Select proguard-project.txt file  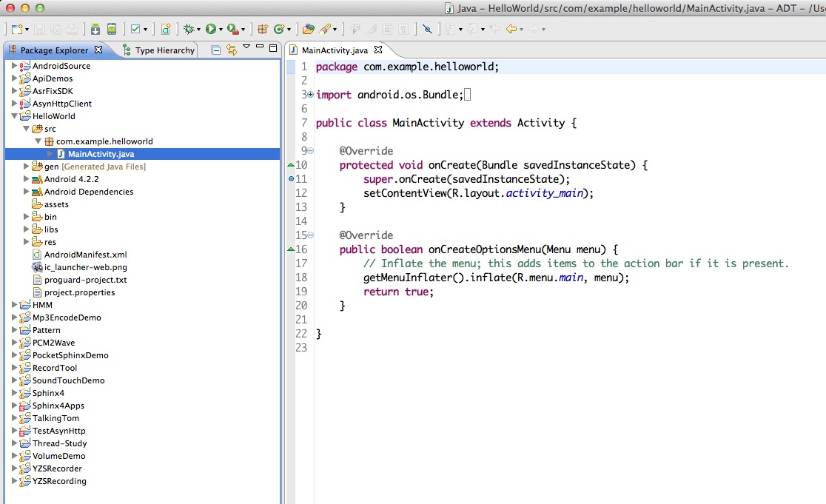coord(85,280)
